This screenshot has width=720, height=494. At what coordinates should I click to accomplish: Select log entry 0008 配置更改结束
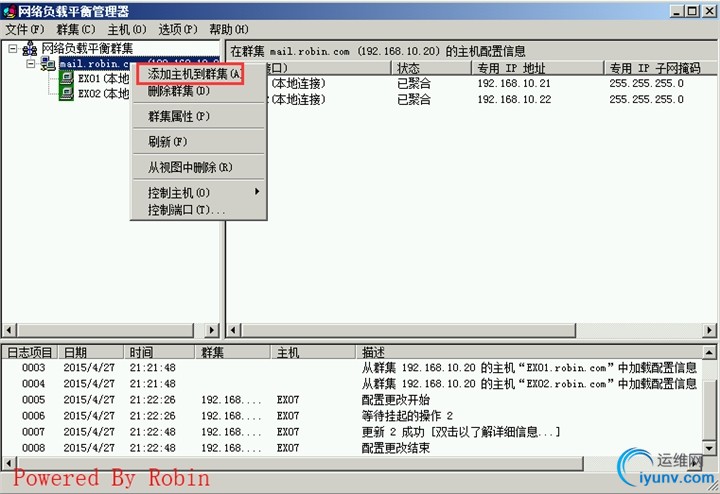352,448
